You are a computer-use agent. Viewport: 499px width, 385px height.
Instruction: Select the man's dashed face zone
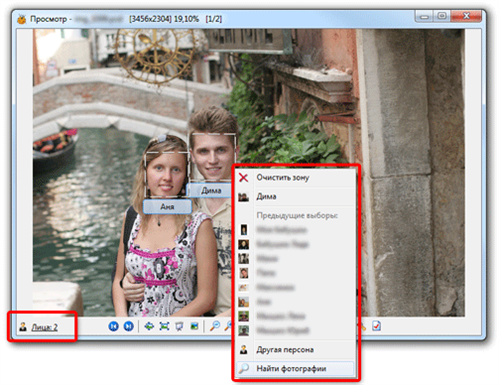tap(213, 158)
